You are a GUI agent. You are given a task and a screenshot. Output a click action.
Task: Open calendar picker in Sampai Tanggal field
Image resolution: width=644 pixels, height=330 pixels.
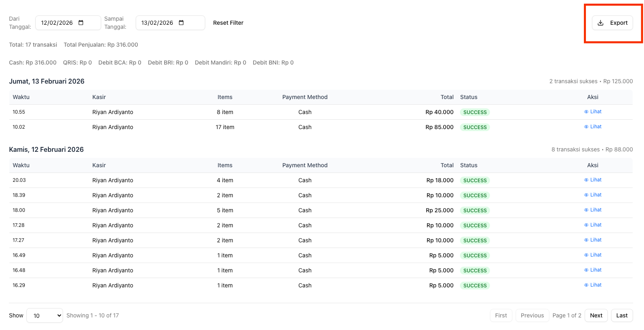click(181, 23)
